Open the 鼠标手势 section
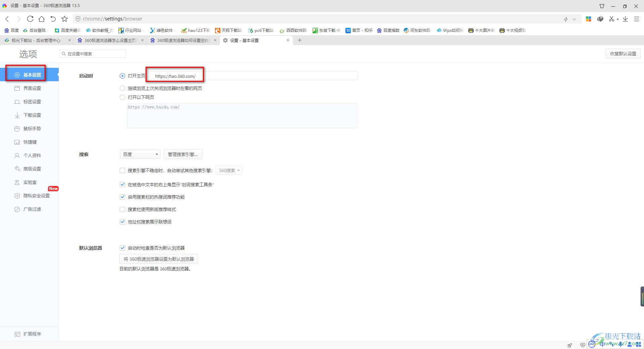Viewport: 644px width, 349px height. click(x=30, y=129)
